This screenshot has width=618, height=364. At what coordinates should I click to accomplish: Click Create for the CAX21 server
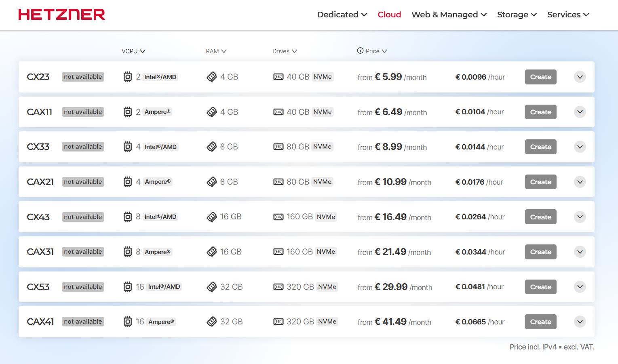[x=541, y=182]
